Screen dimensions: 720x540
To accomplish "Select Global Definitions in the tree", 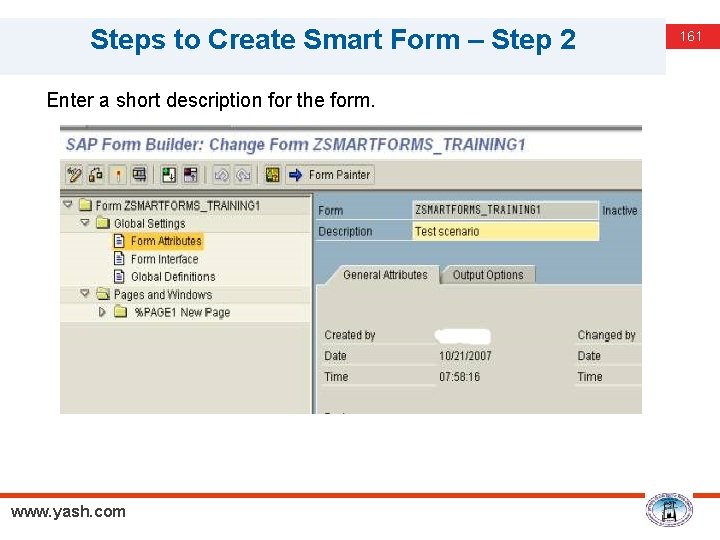I will click(173, 277).
